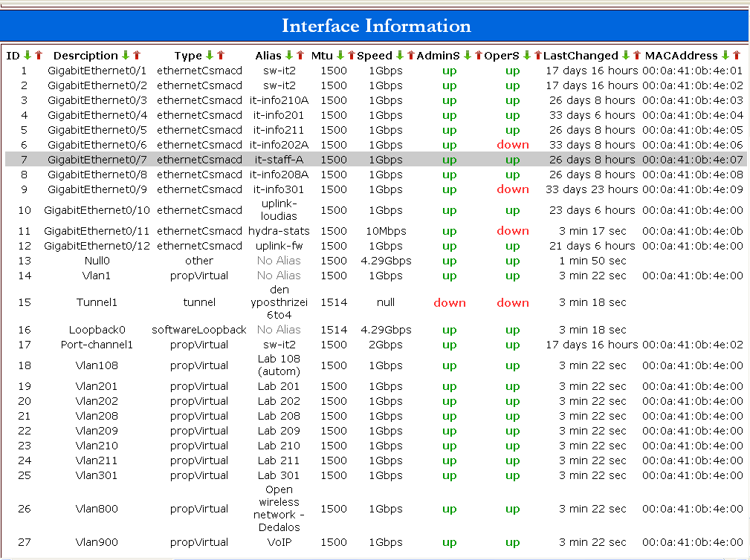This screenshot has width=750, height=560.
Task: Select Port-channel1 description
Action: [97, 345]
